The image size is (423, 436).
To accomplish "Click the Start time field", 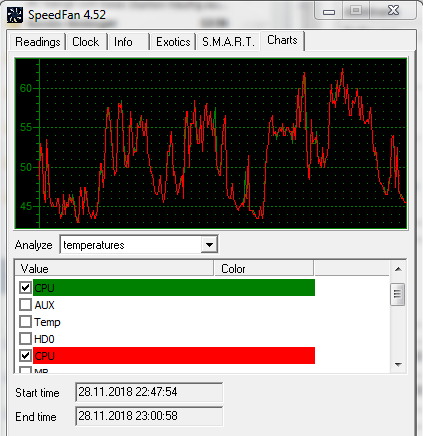I will (149, 392).
